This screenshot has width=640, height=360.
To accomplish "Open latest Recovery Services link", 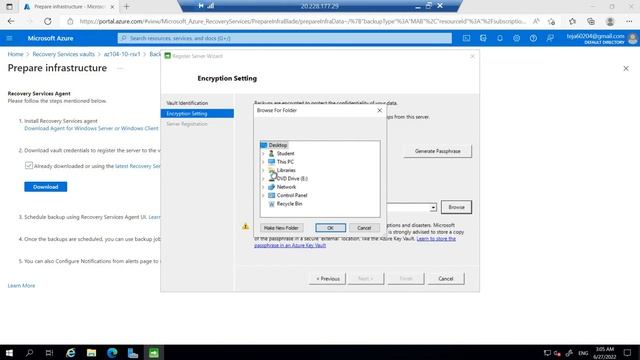I will click(x=138, y=166).
